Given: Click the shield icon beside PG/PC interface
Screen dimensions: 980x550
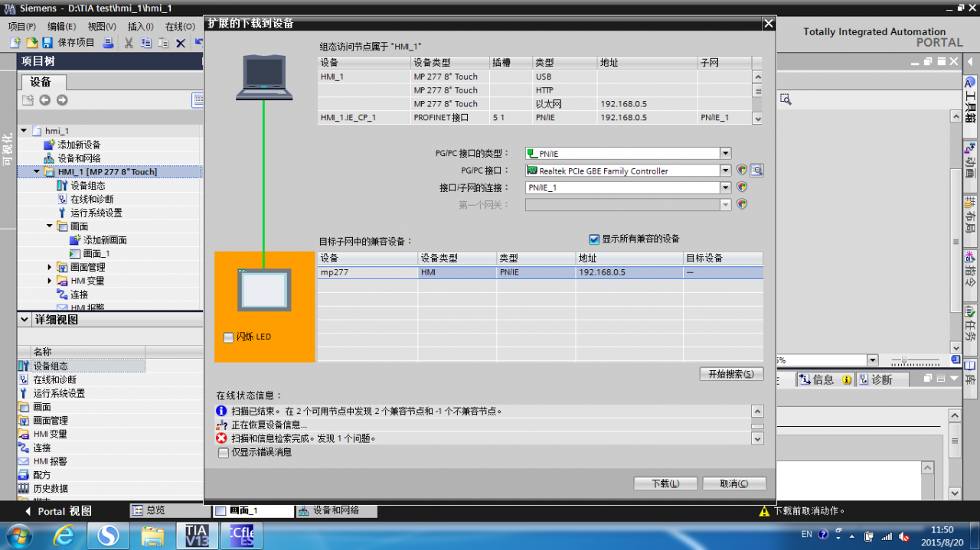Looking at the screenshot, I should pos(741,171).
